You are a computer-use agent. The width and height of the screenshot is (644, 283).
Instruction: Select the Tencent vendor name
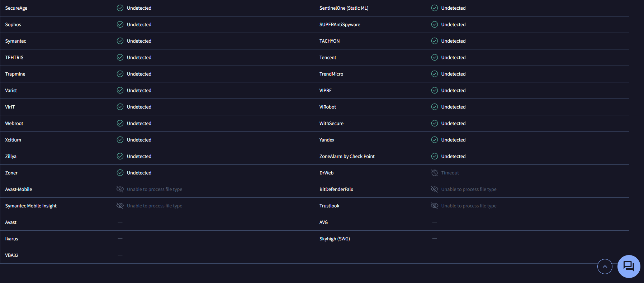pyautogui.click(x=328, y=57)
